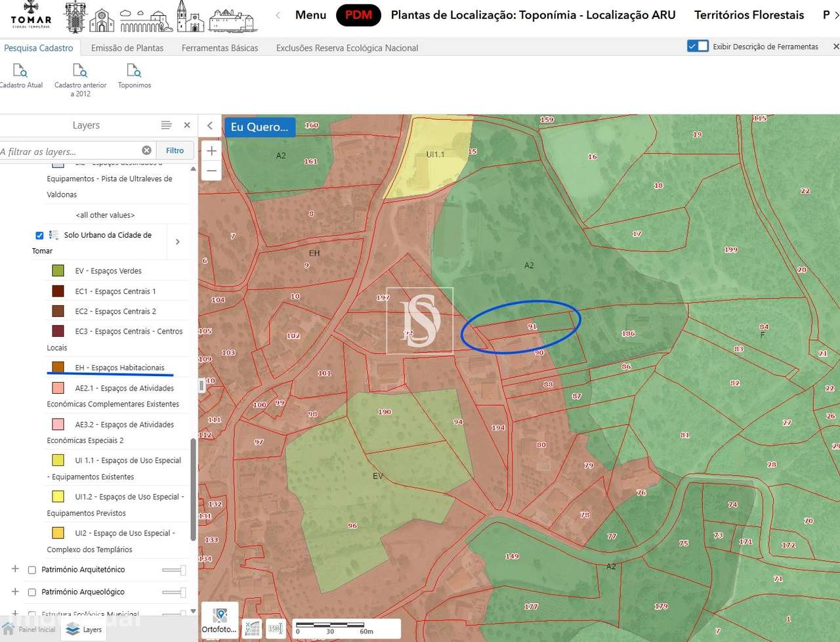Viewport: 840px width, 642px height.
Task: Enable Património Arquitetónico layer
Action: [x=31, y=570]
